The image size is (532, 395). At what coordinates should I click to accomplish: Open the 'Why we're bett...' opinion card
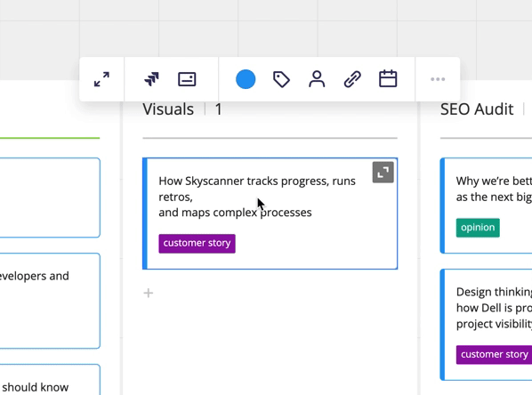point(487,206)
